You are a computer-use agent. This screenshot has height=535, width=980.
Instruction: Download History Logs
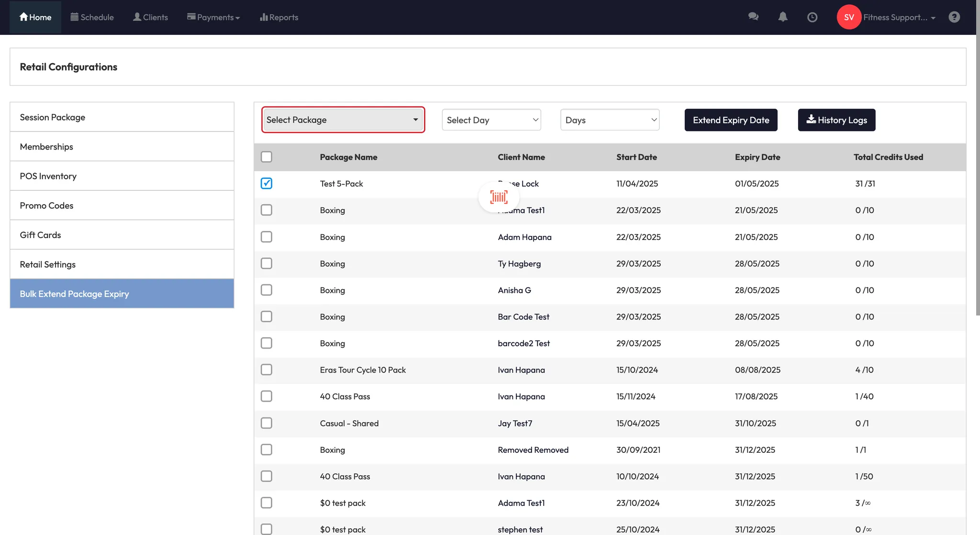click(836, 120)
